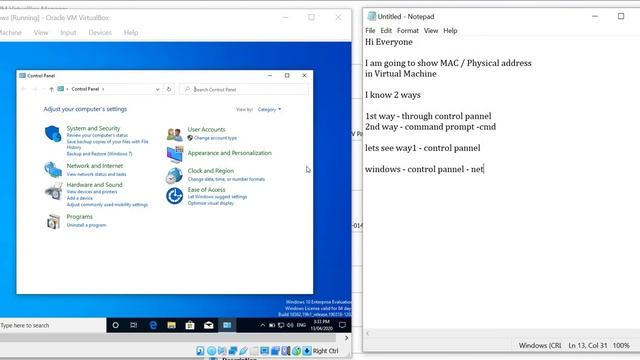Click 'Ln 13, Col 31' status entry
Screen dimensions: 640x360
tap(588, 345)
